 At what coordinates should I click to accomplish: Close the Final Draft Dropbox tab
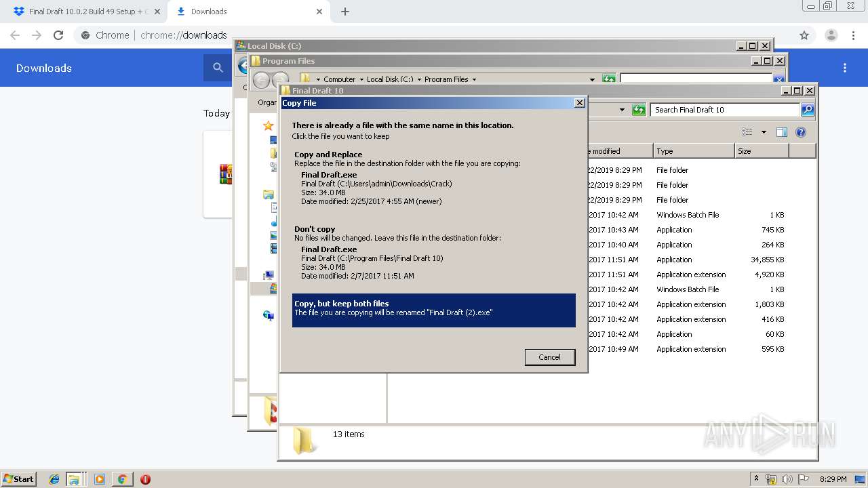coord(157,12)
